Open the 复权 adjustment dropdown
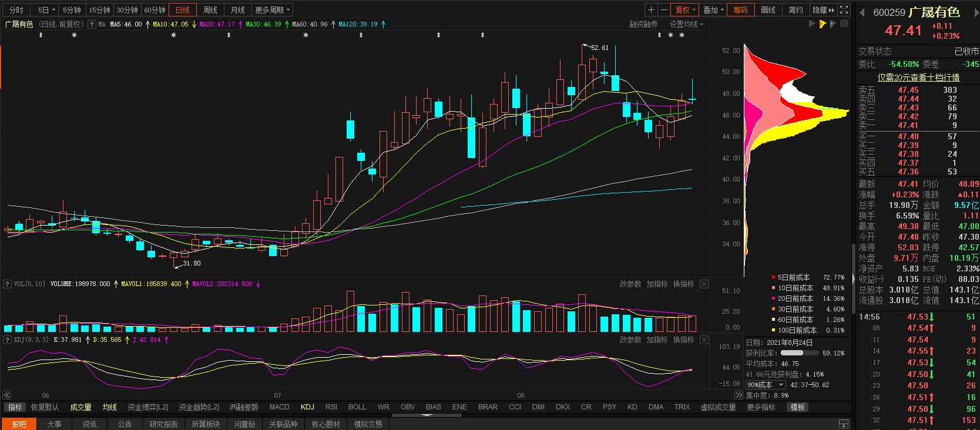 685,10
